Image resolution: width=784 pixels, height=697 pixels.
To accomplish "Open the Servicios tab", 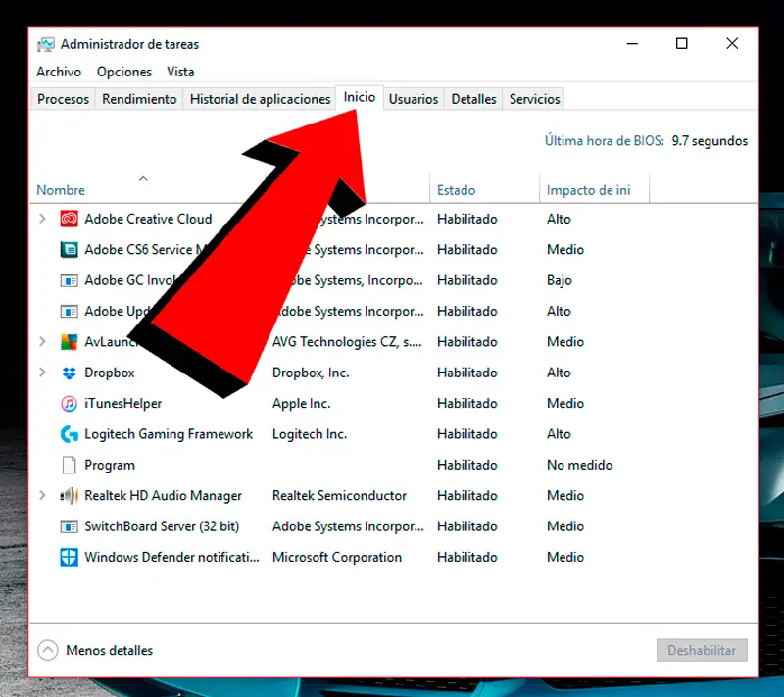I will tap(534, 99).
